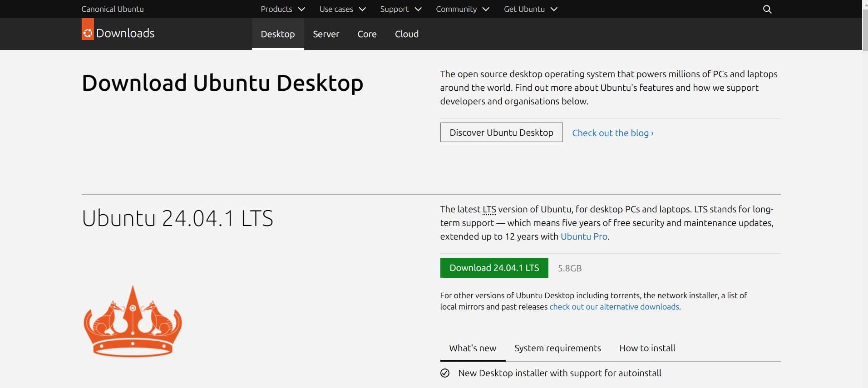Open the Check out the blog link
Image resolution: width=868 pixels, height=388 pixels.
(613, 133)
